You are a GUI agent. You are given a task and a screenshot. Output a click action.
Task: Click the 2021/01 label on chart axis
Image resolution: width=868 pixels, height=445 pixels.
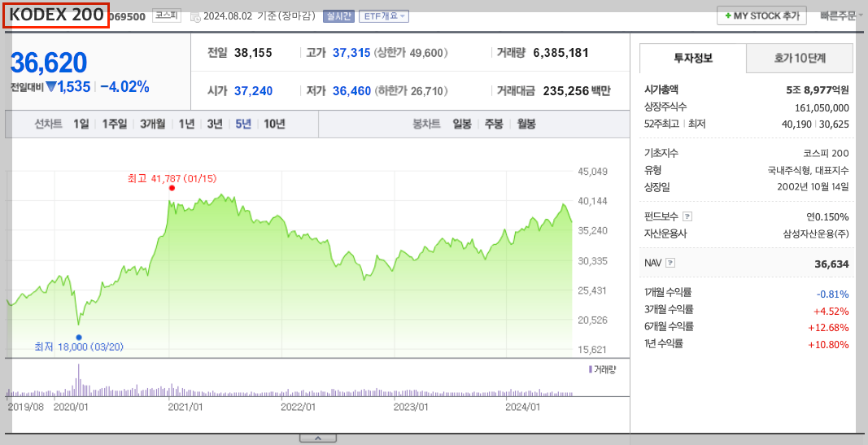pos(185,407)
